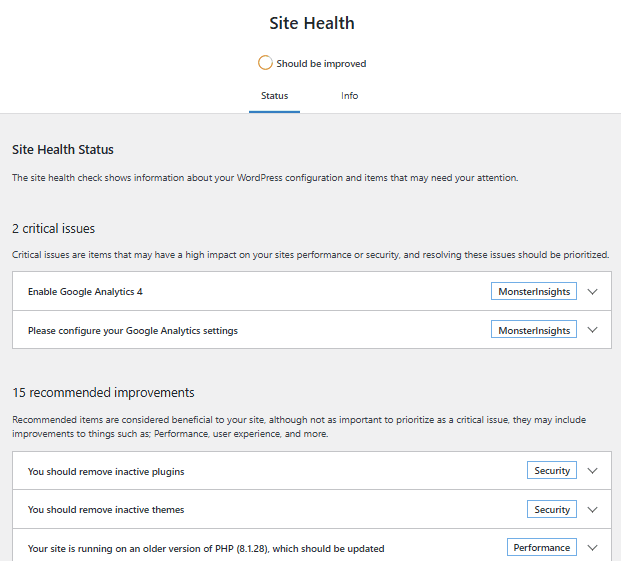The image size is (621, 561).
Task: Expand chevron for remove inactive plugins
Action: click(x=593, y=471)
